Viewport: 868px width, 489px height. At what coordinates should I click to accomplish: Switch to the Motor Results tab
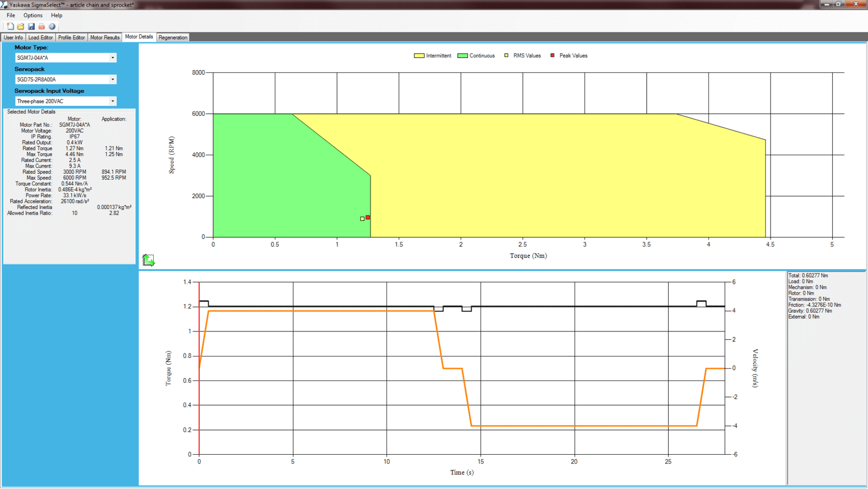click(x=105, y=38)
